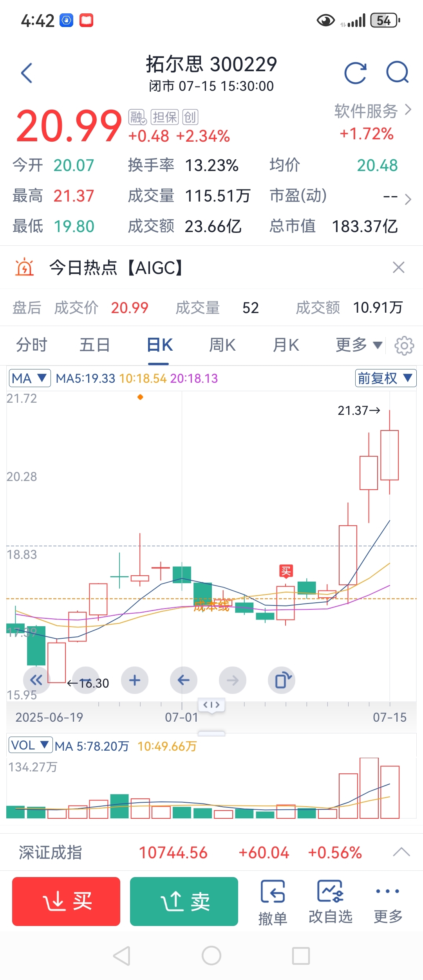Tap the +1.72% sector change
This screenshot has height=980, width=423.
pyautogui.click(x=367, y=133)
